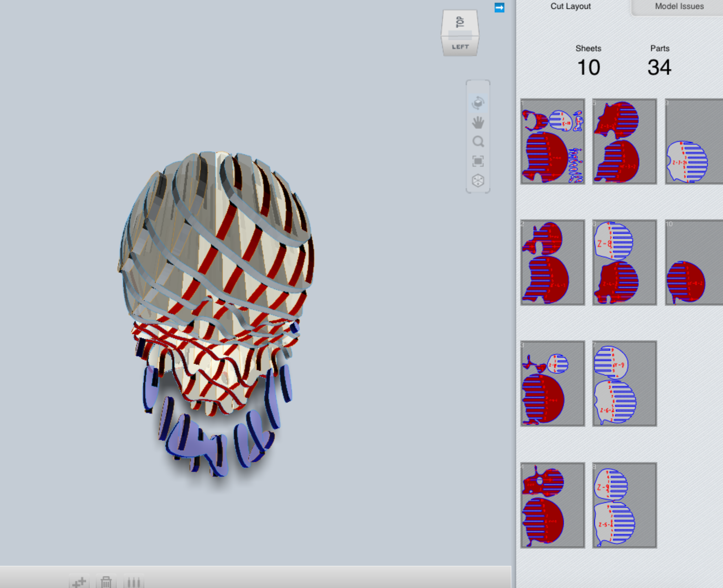
Task: Select the Orbit rotate view tool
Action: click(x=478, y=103)
